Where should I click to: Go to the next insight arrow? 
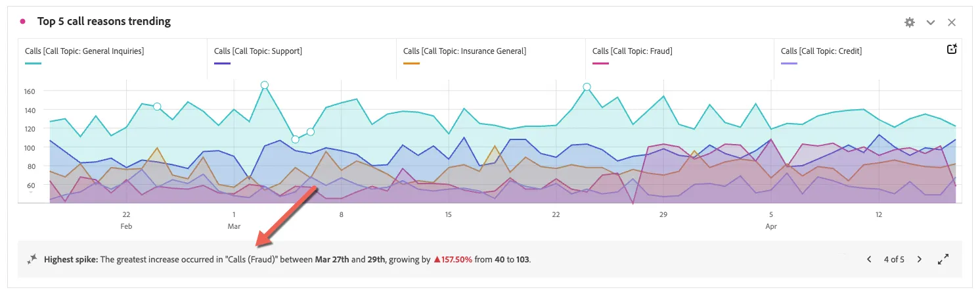pos(919,259)
